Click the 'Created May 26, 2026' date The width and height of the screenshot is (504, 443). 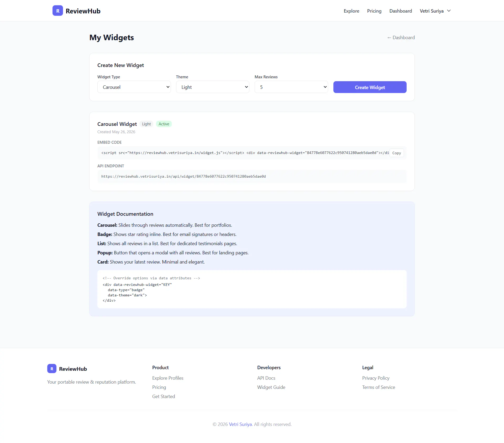pyautogui.click(x=116, y=132)
